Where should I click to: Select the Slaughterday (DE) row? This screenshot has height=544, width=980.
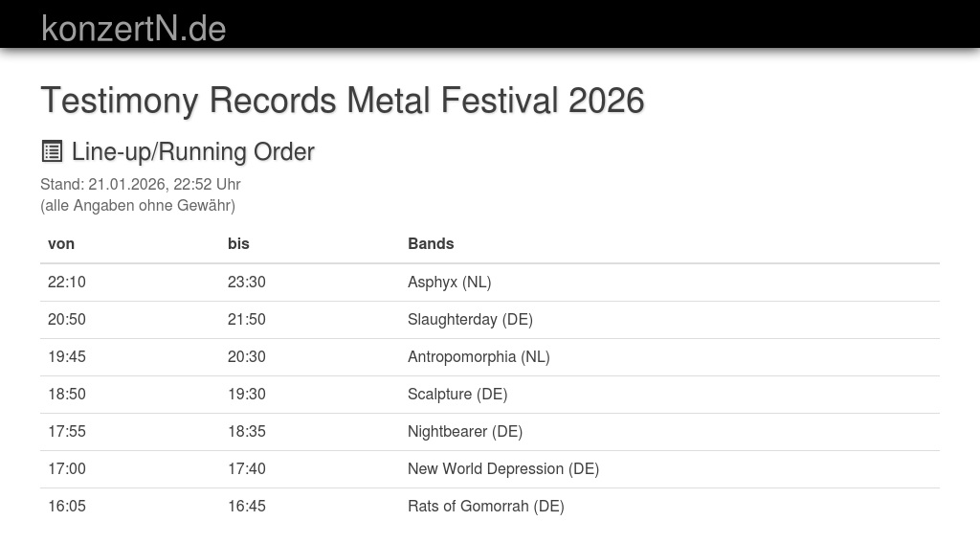point(470,319)
